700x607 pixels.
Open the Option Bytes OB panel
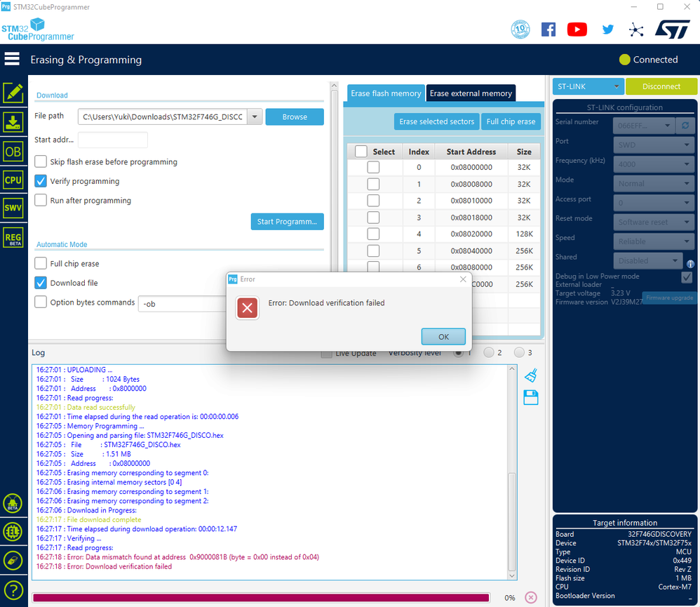(x=13, y=152)
